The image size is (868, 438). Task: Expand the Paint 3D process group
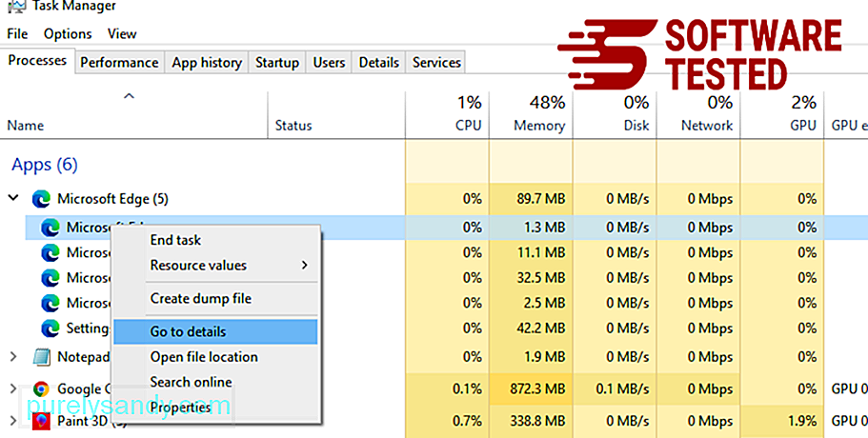click(13, 420)
